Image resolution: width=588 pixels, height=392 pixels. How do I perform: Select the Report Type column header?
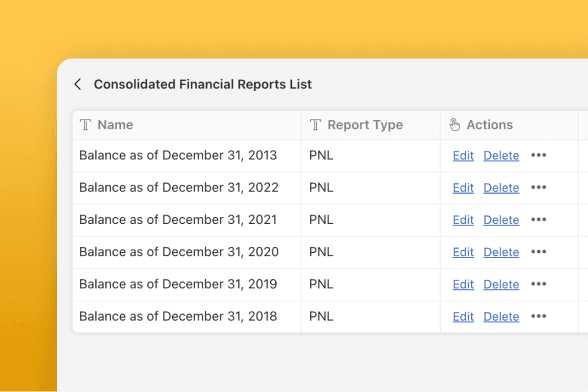[371, 125]
